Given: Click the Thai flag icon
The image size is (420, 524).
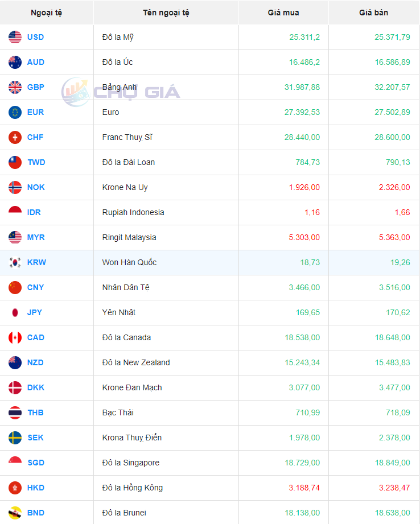Looking at the screenshot, I should 15,413.
